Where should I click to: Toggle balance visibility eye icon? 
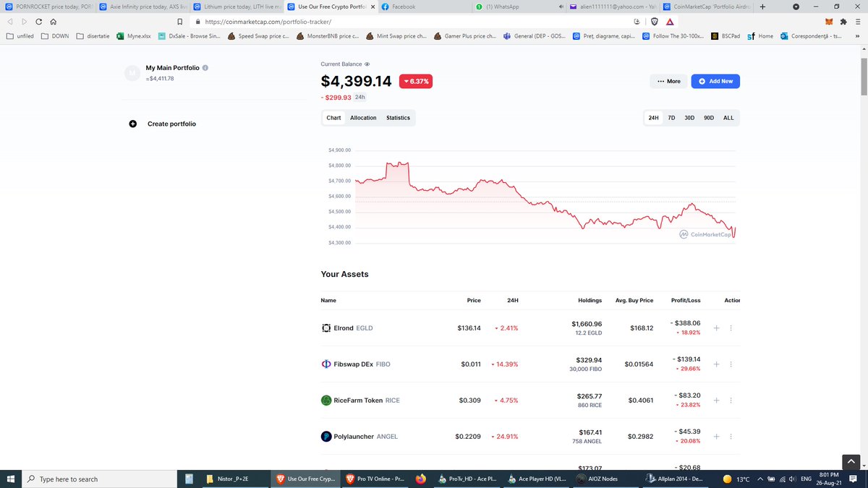[367, 64]
